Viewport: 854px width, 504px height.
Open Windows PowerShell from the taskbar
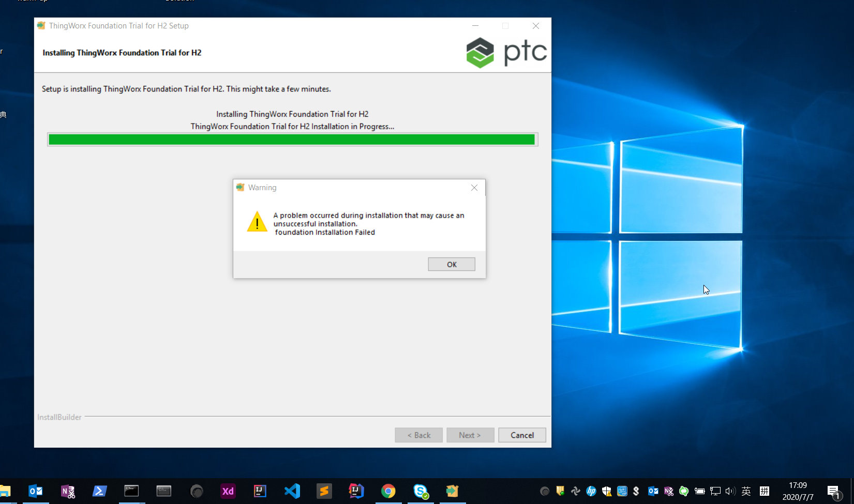[99, 491]
